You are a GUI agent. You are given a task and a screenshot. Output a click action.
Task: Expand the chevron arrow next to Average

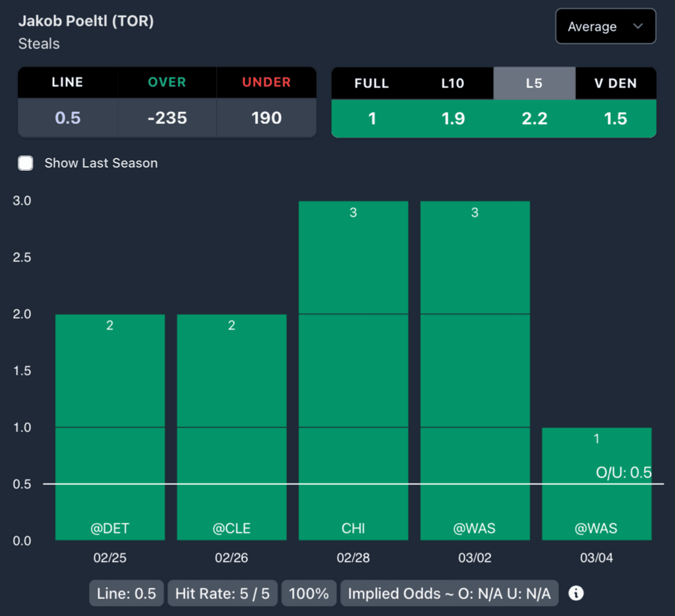coord(637,26)
